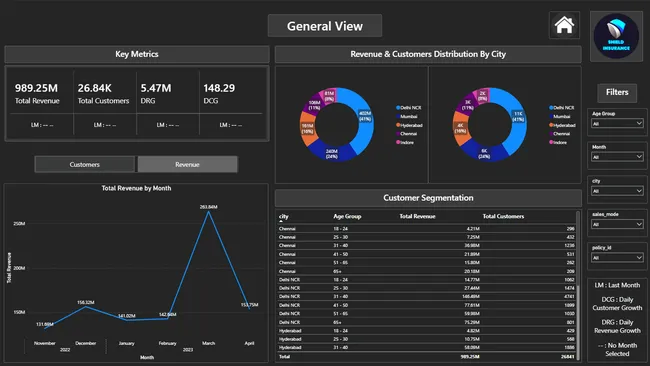Click the Filters button

tap(617, 92)
